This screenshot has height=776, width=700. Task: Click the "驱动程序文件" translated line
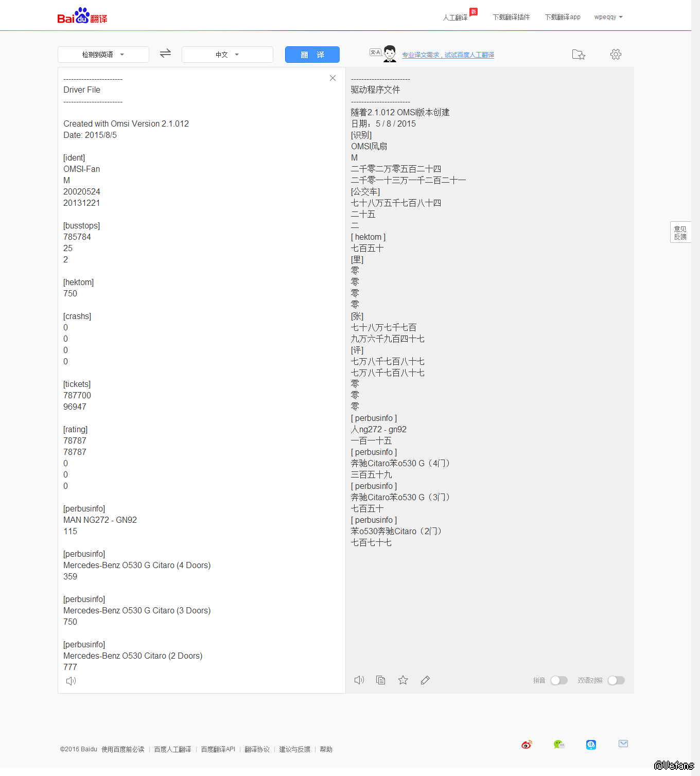pos(376,90)
